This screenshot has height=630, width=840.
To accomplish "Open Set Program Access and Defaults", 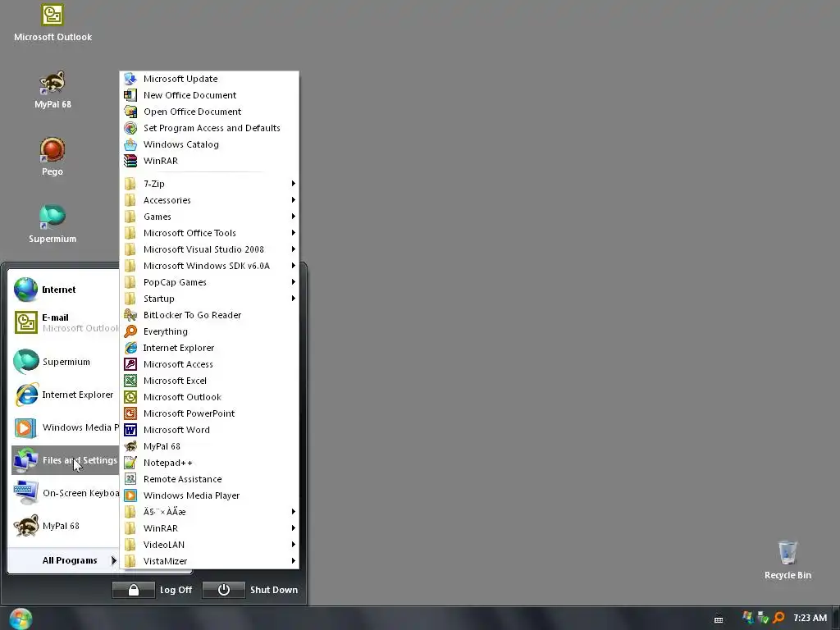I will pyautogui.click(x=209, y=128).
